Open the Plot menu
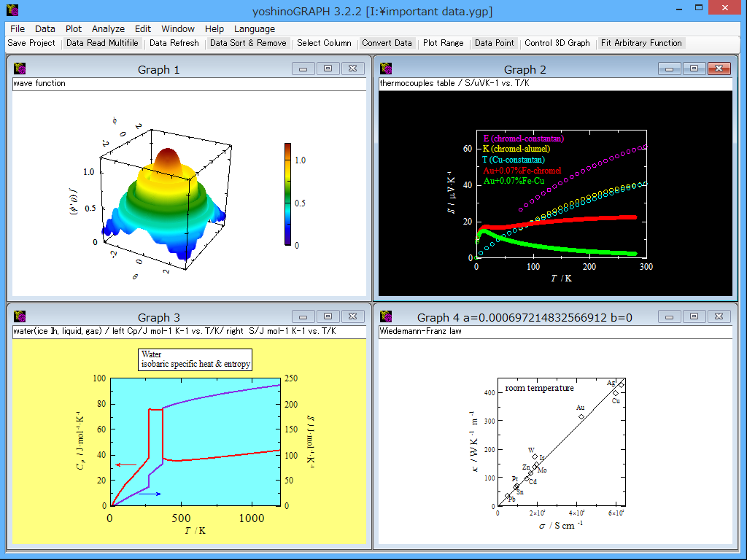This screenshot has width=747, height=560. (x=74, y=29)
